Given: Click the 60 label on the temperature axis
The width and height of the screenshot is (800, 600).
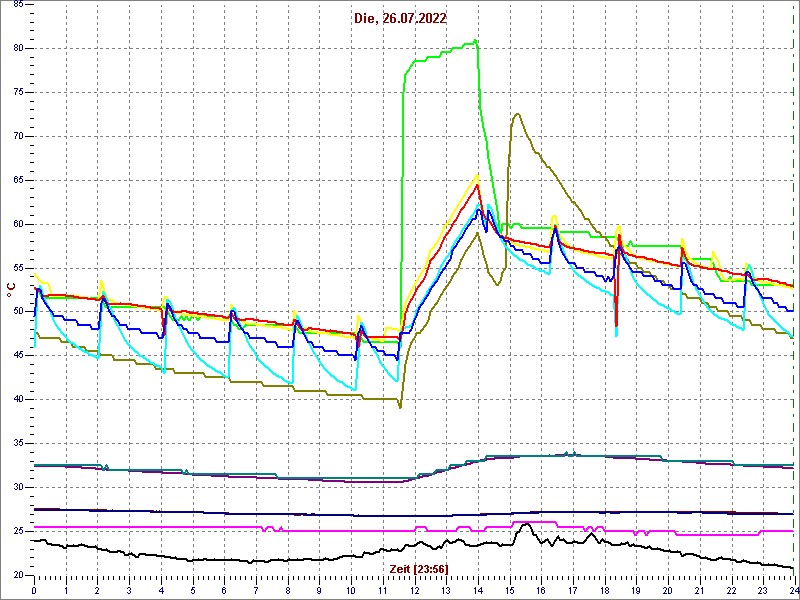Looking at the screenshot, I should tap(18, 224).
